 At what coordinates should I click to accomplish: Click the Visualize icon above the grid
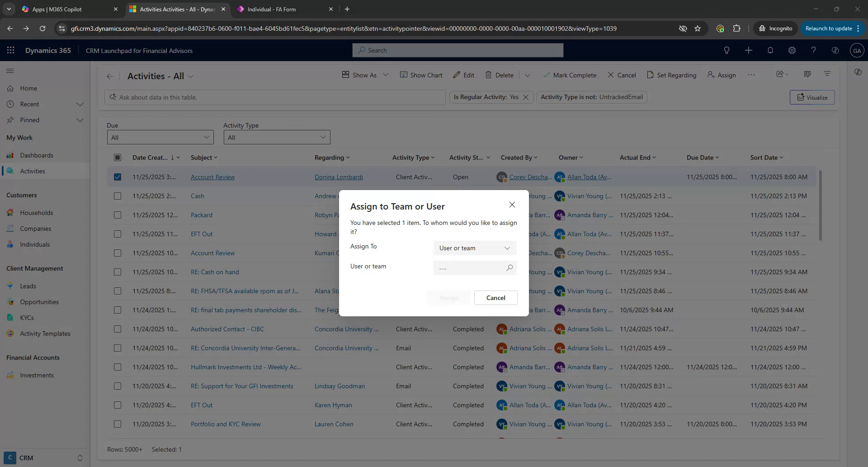click(x=812, y=97)
